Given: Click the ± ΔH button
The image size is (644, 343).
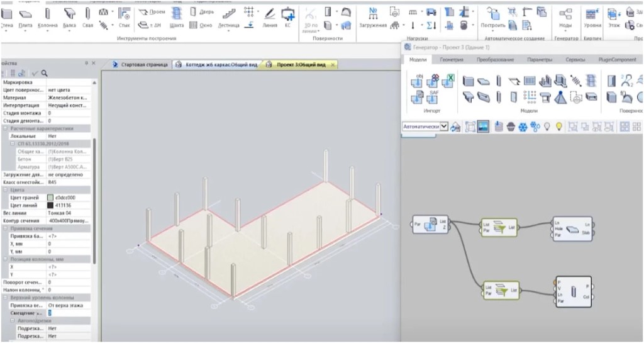Looking at the screenshot, I should 150,25.
